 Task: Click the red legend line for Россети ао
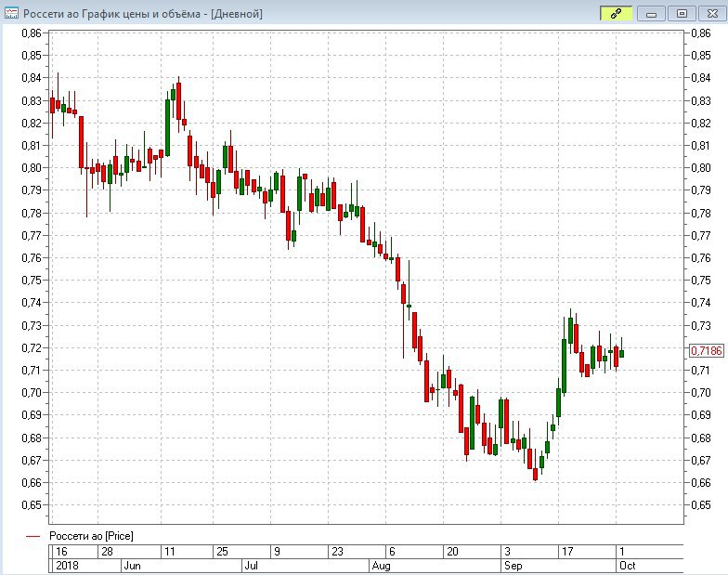point(33,537)
